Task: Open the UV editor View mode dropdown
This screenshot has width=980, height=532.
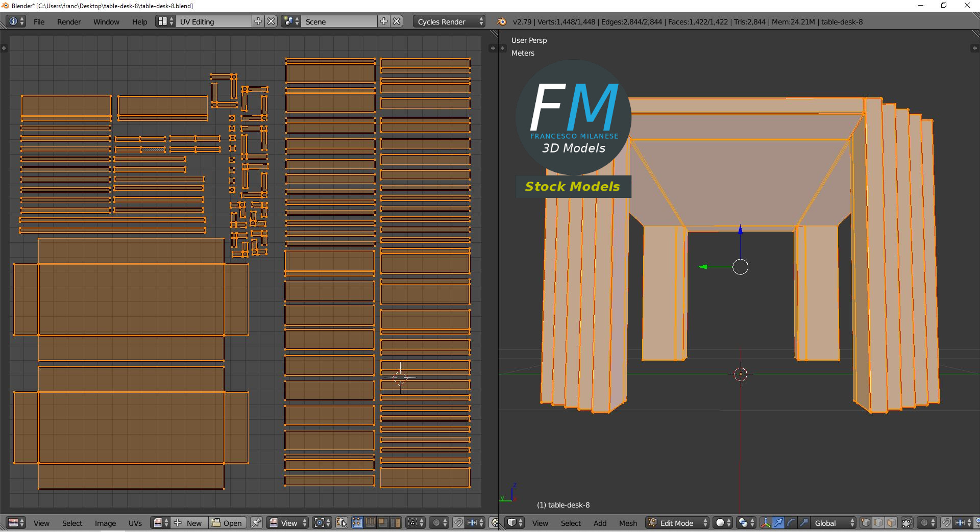Action: pos(288,523)
